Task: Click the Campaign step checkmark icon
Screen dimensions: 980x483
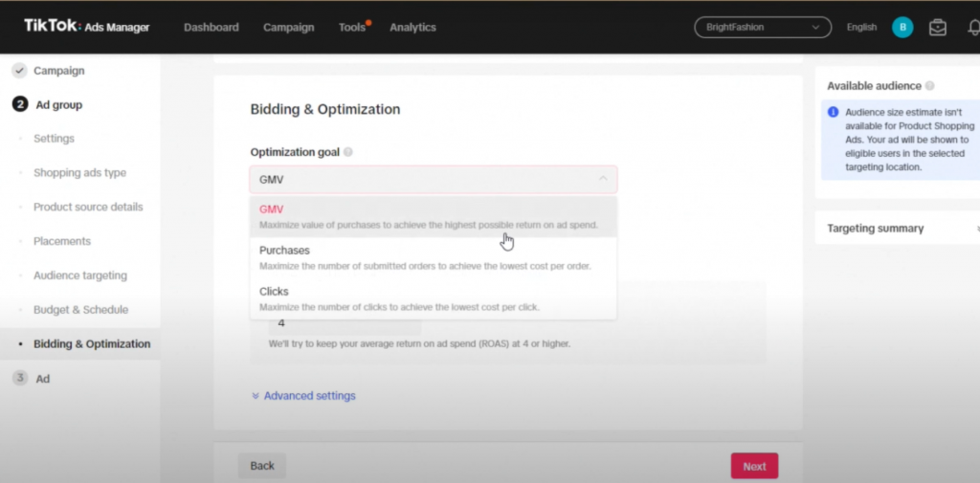Action: tap(19, 71)
